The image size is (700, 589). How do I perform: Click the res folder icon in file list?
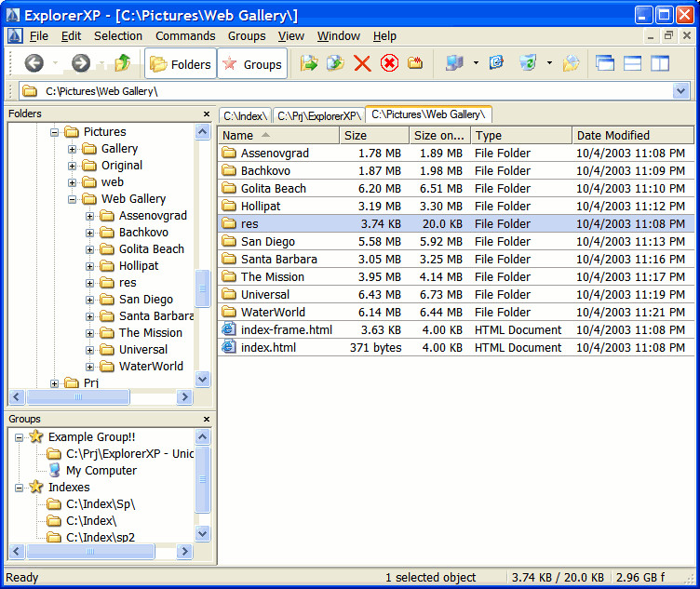(x=229, y=223)
